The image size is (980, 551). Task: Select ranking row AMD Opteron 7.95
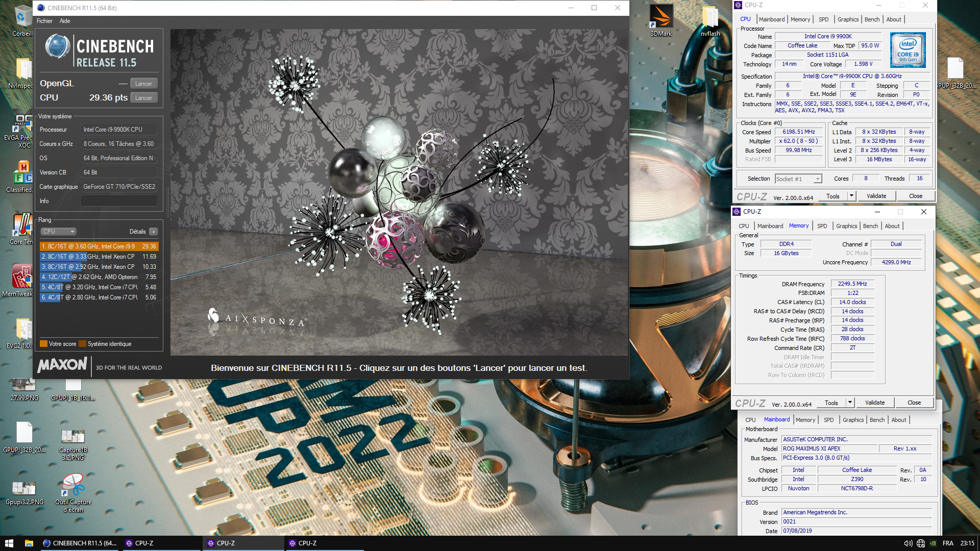click(x=99, y=277)
